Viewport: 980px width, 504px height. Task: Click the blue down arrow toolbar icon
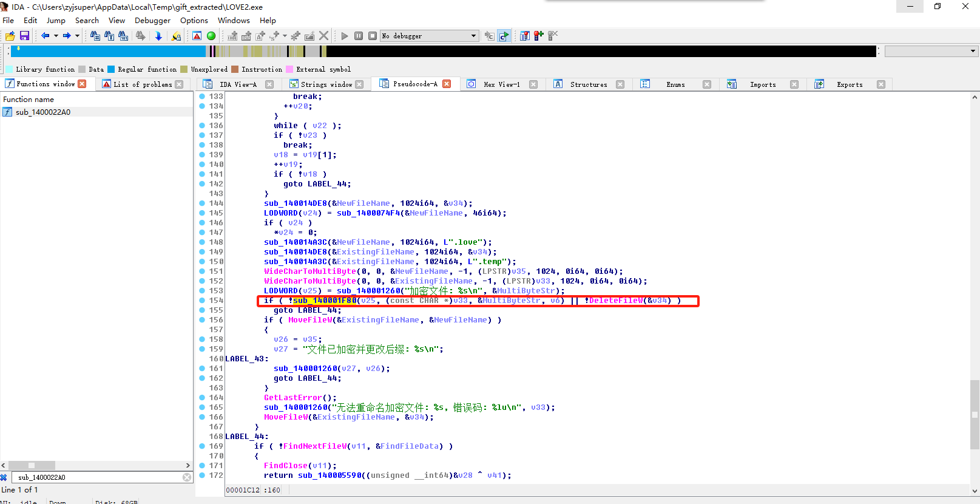pos(158,36)
